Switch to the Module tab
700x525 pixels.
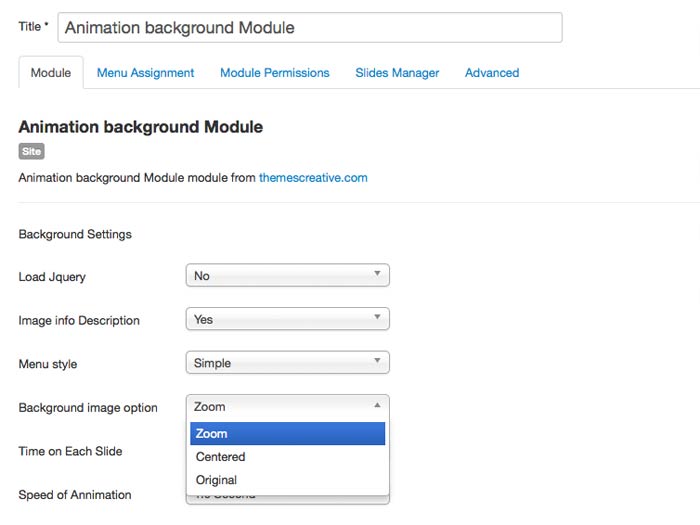tap(50, 73)
